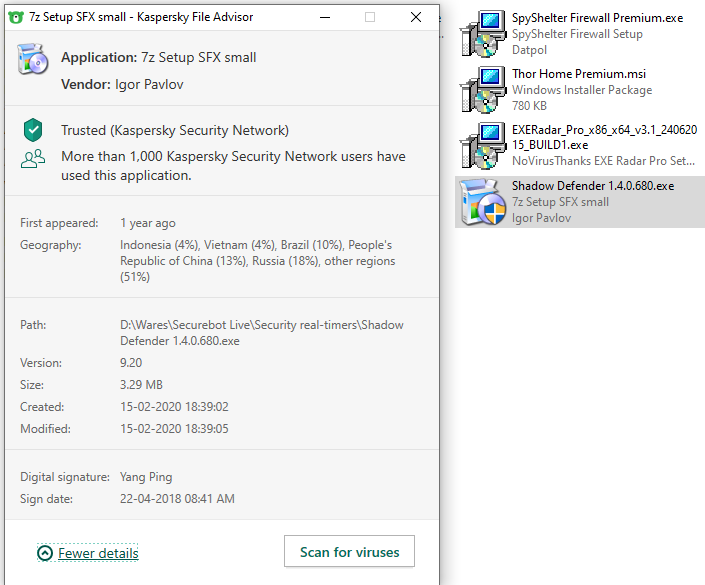The image size is (705, 585).
Task: Select the Thor Home Premium.msi file icon
Action: point(482,90)
